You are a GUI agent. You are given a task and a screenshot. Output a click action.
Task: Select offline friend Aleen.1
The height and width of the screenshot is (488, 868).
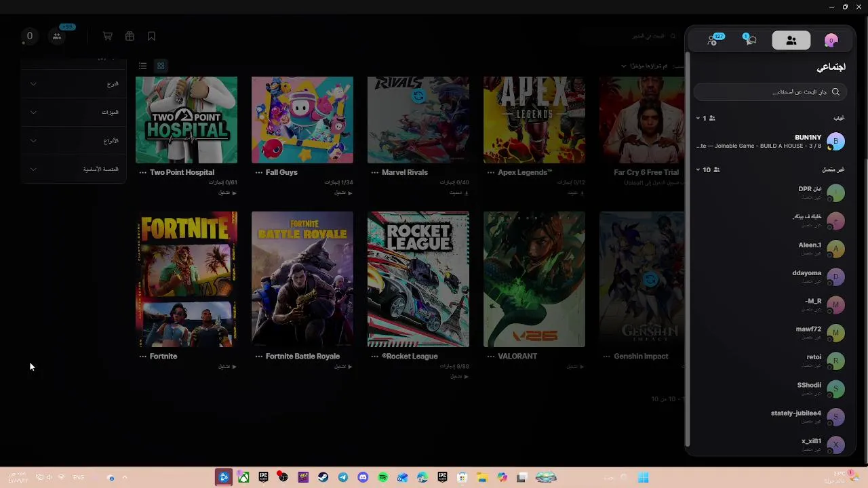coord(770,249)
